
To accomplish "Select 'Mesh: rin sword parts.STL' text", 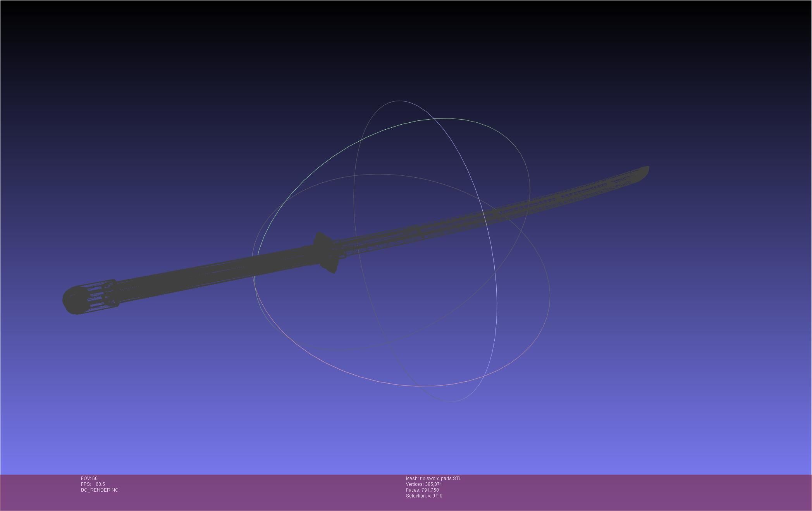I will pos(434,478).
